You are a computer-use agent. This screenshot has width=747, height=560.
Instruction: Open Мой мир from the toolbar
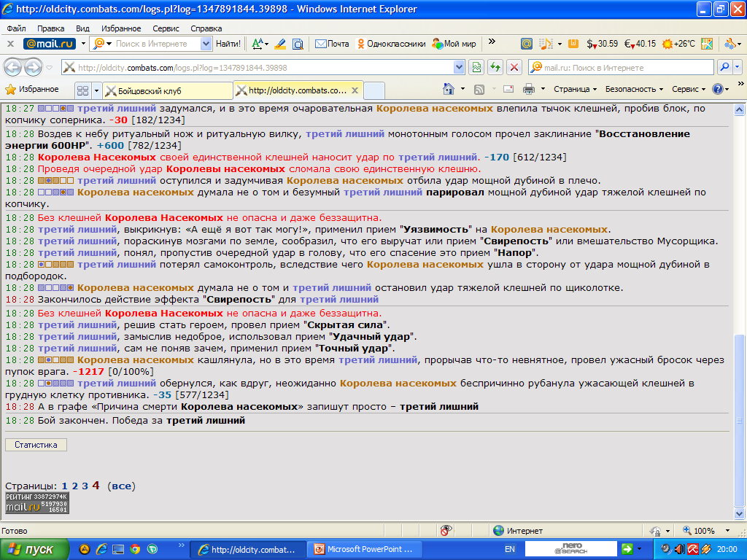tap(454, 44)
